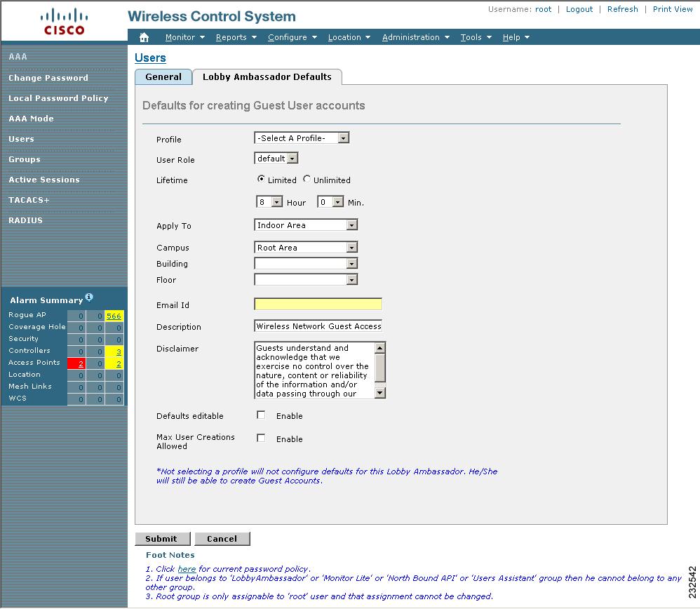
Task: Open the Location menu
Action: (349, 37)
